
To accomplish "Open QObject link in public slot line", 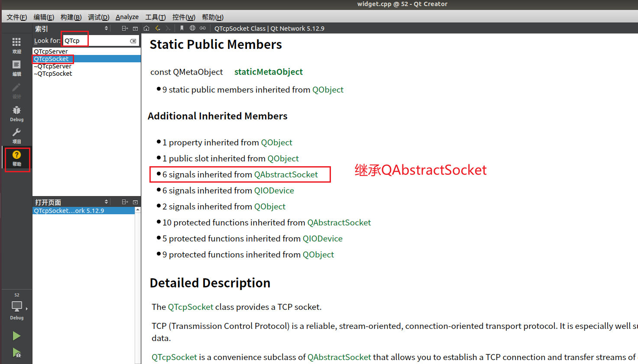I will pos(283,158).
